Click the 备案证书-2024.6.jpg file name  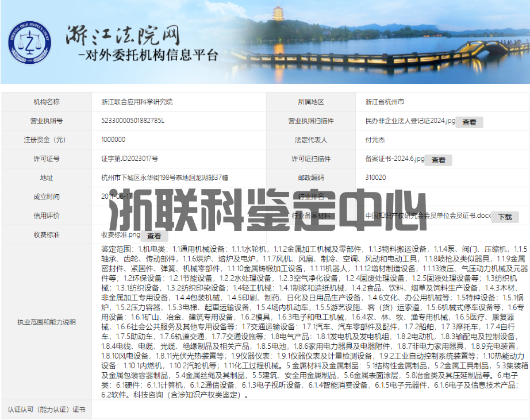395,159
